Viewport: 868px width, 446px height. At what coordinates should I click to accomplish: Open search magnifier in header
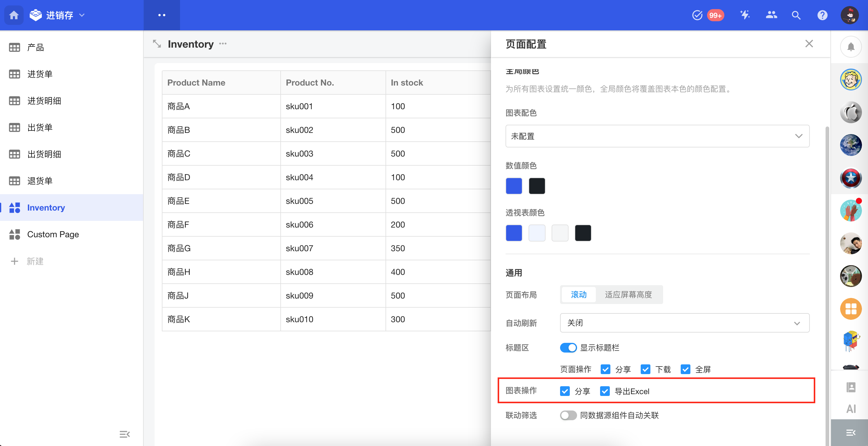[x=796, y=15]
